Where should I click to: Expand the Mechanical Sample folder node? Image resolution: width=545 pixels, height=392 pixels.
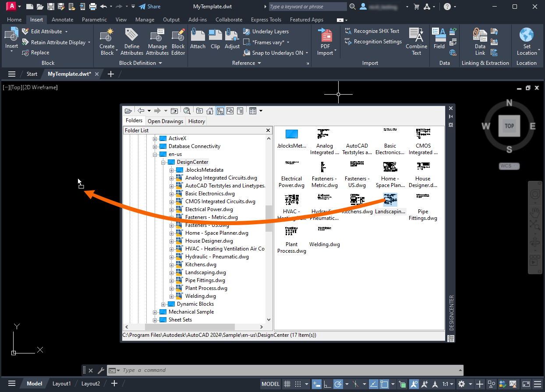click(155, 312)
